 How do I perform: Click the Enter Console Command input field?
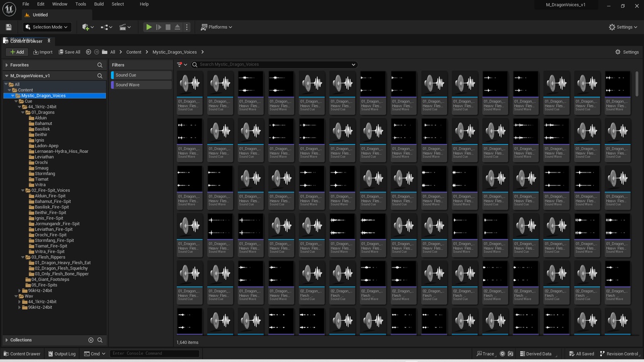pyautogui.click(x=155, y=353)
